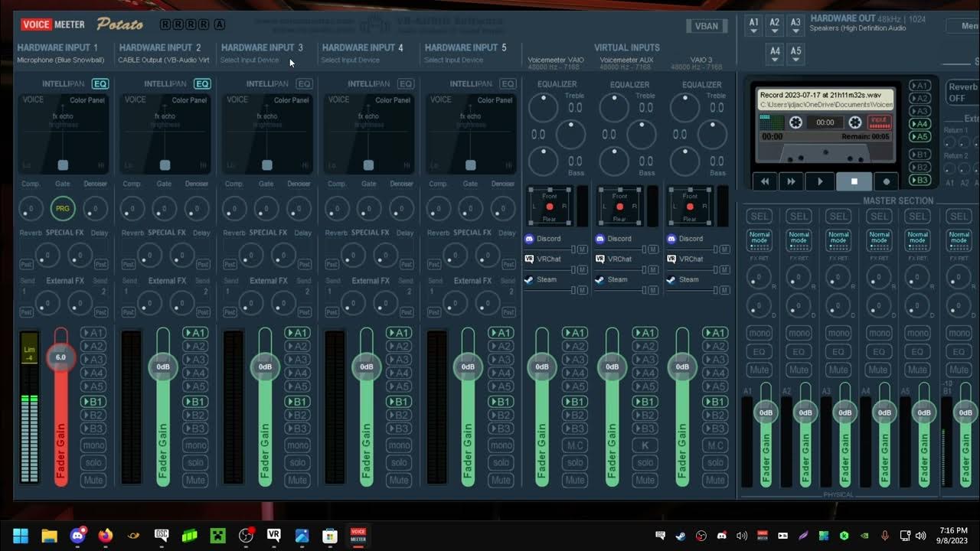Toggle EQ on Hardware Input 1
This screenshot has width=980, height=551.
coord(100,84)
